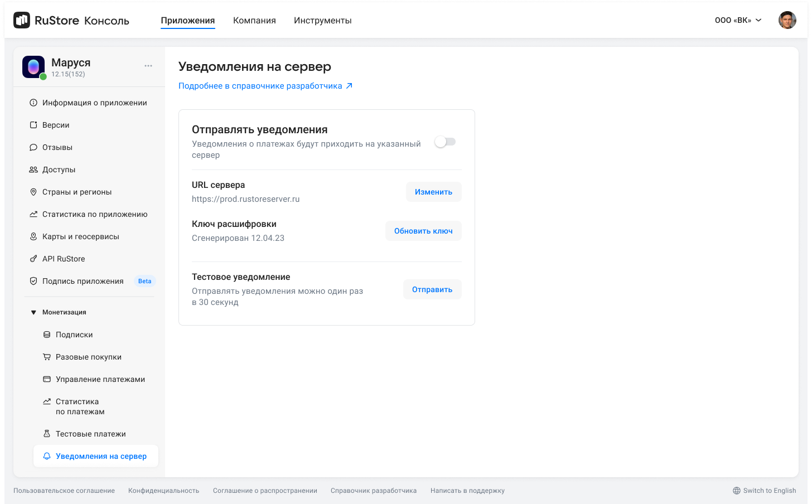This screenshot has height=504, width=812.
Task: Collapse the Монетизация section triangle
Action: pos(33,312)
